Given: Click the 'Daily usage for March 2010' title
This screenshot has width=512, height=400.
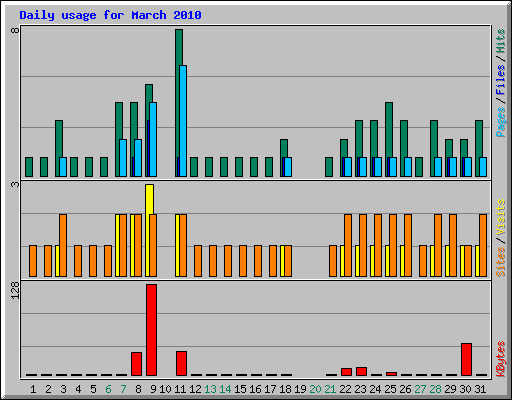Looking at the screenshot, I should (110, 15).
